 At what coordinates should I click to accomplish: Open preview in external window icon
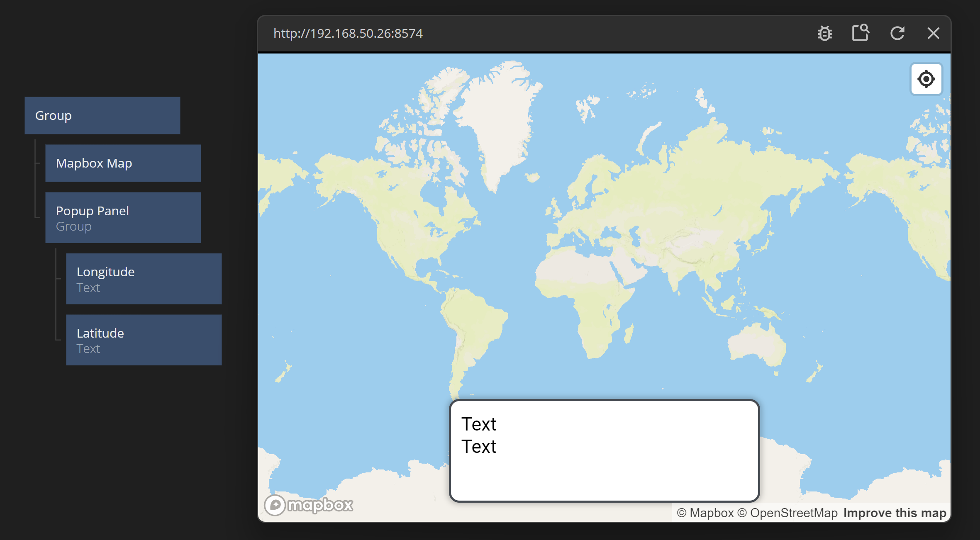click(x=861, y=33)
